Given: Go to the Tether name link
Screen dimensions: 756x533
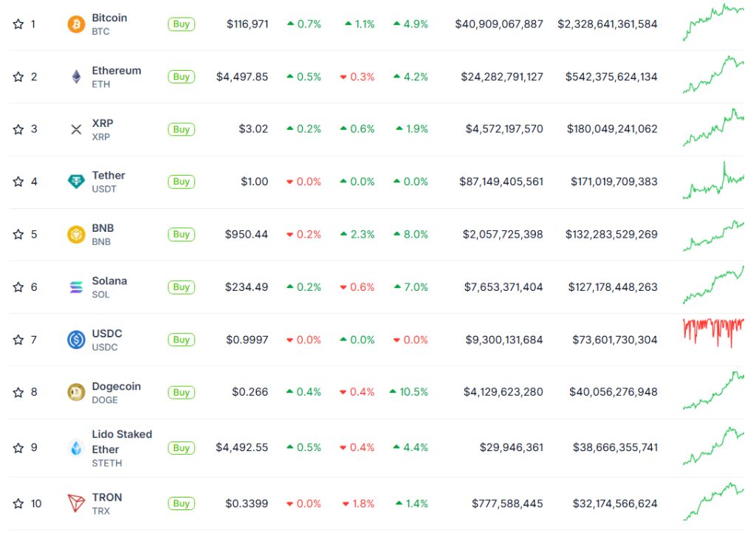Looking at the screenshot, I should point(109,176).
